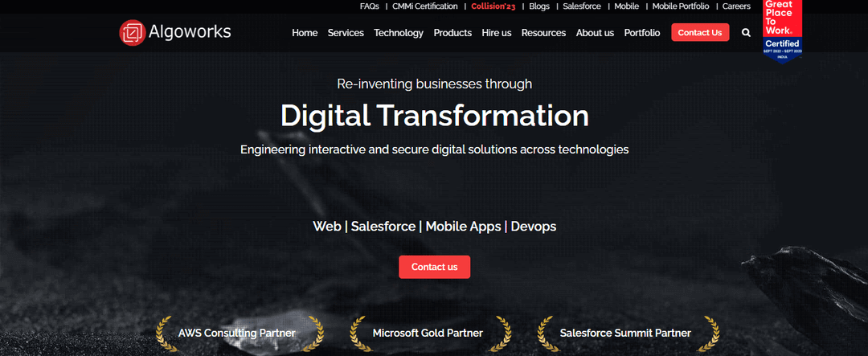Open the Hire us menu item
Viewport: 868px width, 356px height.
(x=497, y=33)
